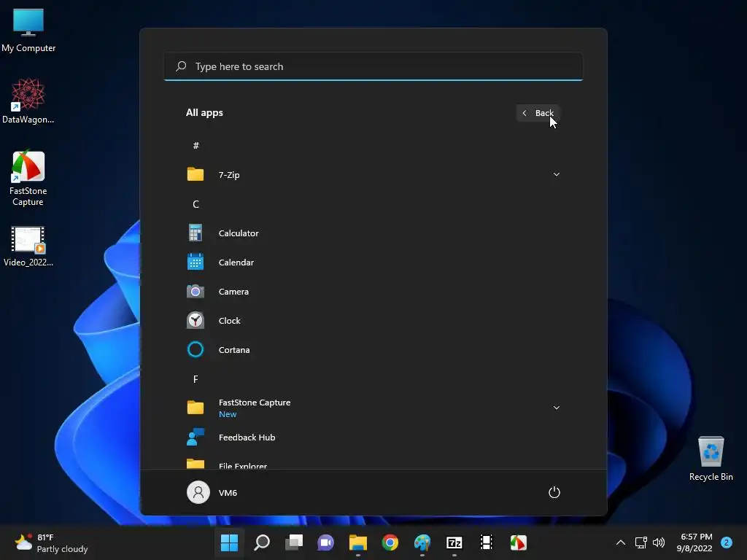Open the Chat camera icon on taskbar
The height and width of the screenshot is (560, 747).
coord(326,542)
